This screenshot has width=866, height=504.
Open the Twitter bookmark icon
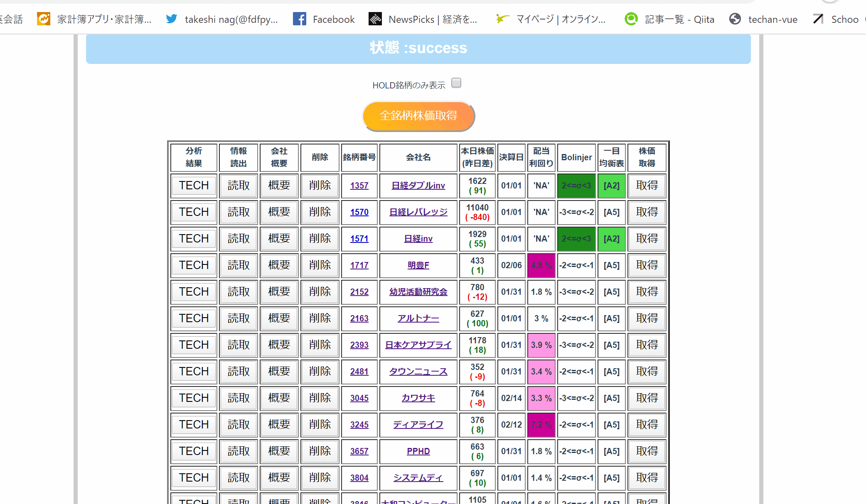click(x=171, y=19)
